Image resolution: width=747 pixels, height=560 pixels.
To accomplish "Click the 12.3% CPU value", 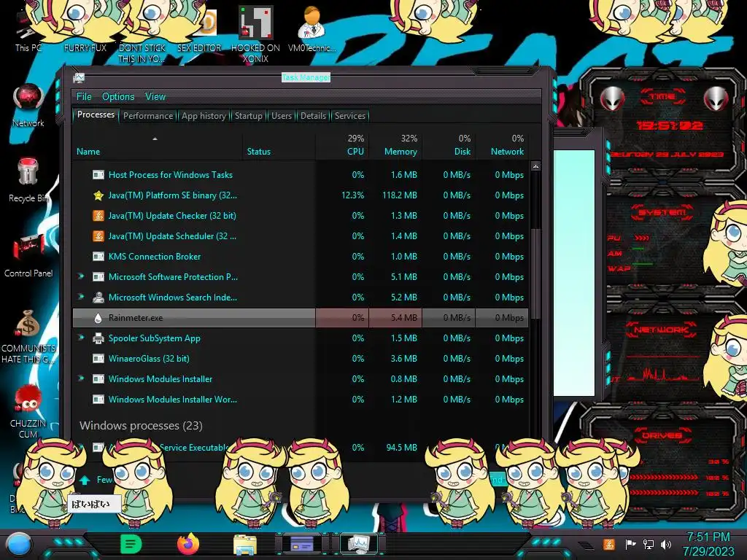I will [x=352, y=195].
